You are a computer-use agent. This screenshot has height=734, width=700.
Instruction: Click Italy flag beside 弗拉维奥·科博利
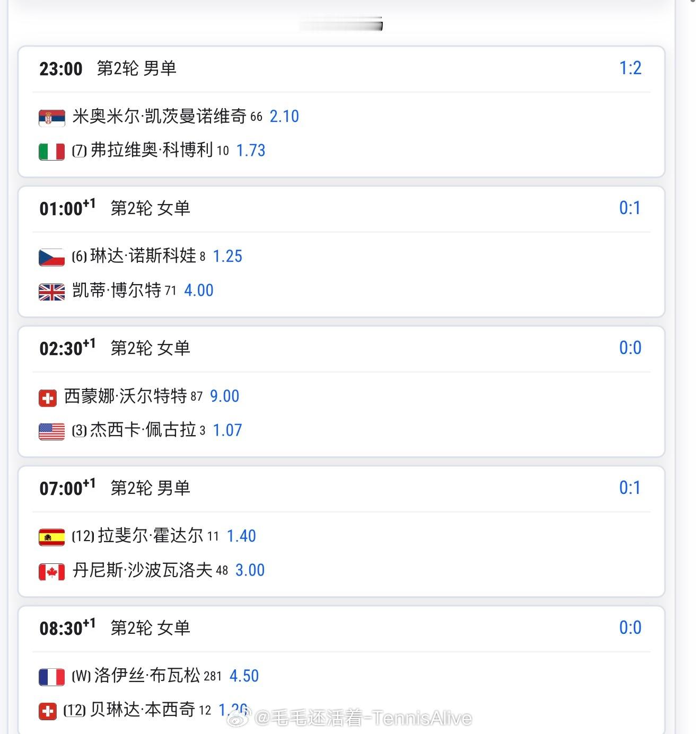(52, 152)
